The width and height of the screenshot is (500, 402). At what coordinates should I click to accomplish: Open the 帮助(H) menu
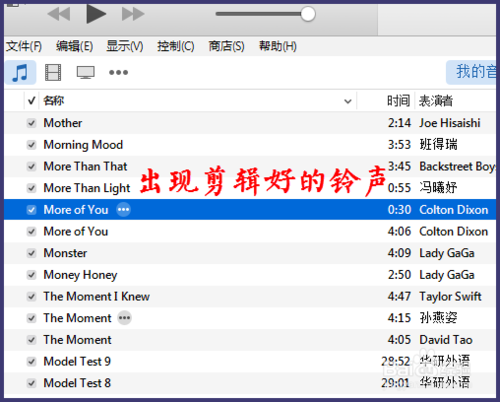click(278, 46)
